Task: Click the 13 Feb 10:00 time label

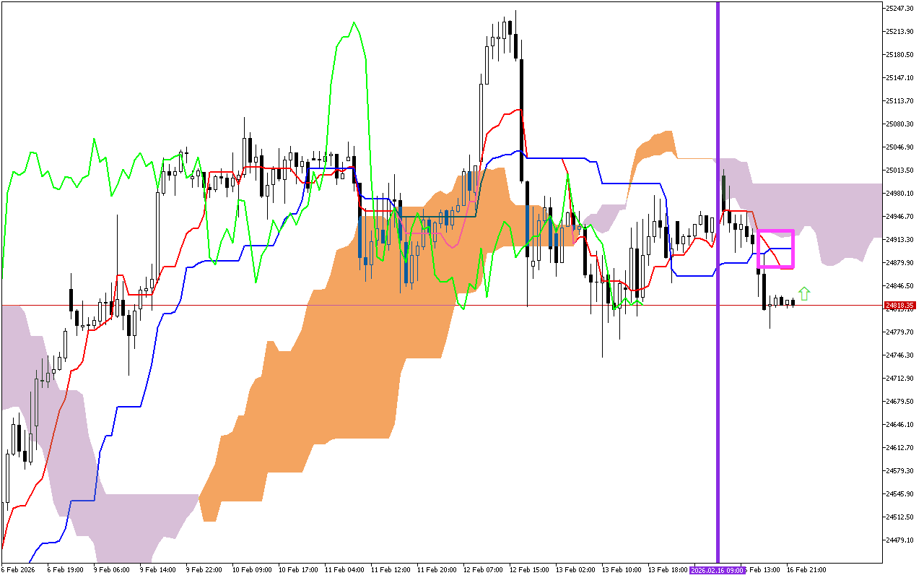Action: pos(624,570)
